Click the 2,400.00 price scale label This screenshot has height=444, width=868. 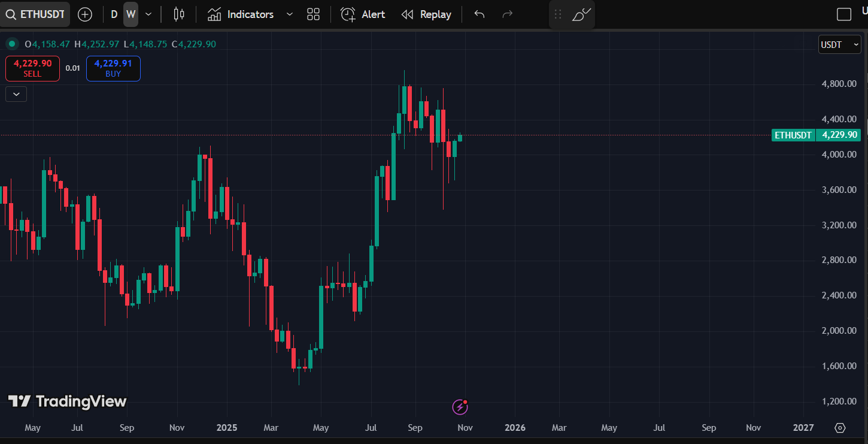point(839,295)
